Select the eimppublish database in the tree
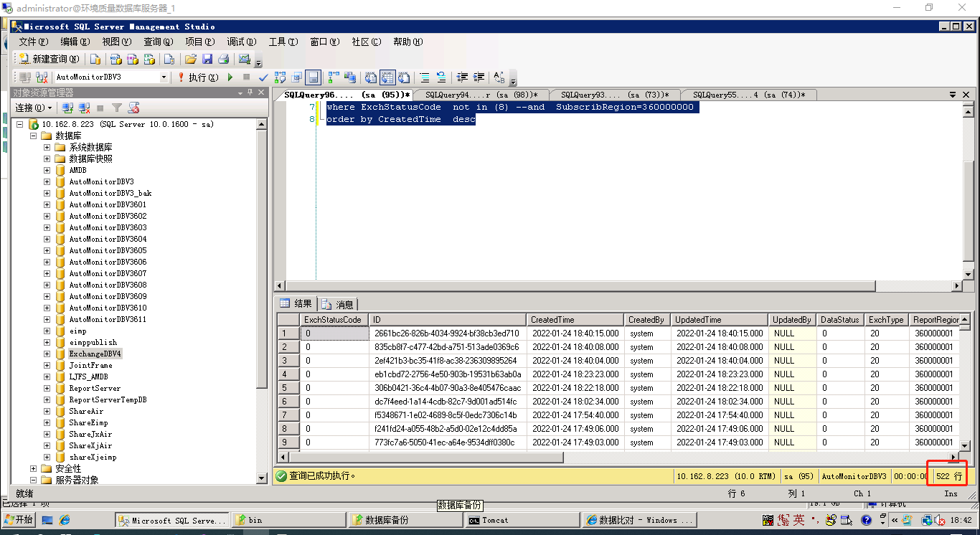 click(93, 342)
